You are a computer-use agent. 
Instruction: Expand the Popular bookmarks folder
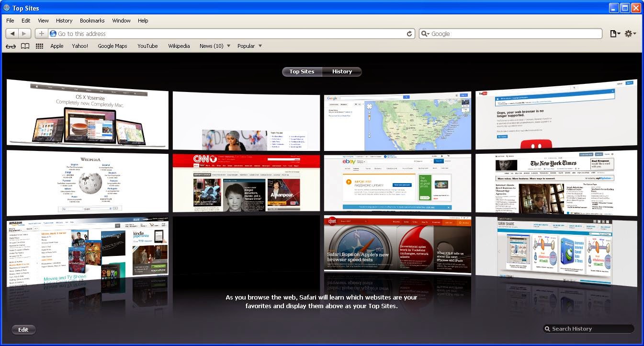pos(249,46)
